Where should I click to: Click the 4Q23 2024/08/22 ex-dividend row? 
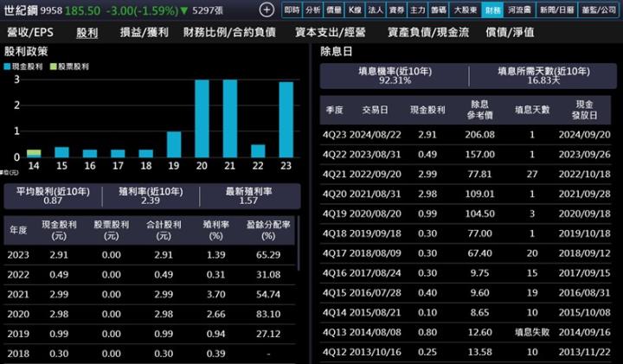click(x=466, y=135)
